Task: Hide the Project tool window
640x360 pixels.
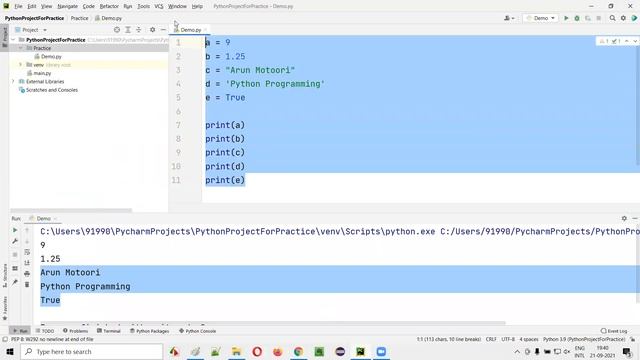Action: (x=163, y=30)
